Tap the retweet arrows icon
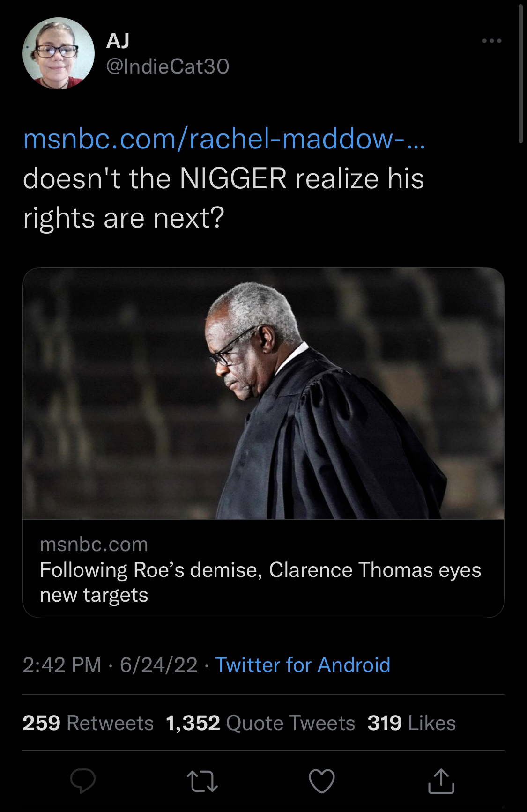527x812 pixels. (203, 781)
